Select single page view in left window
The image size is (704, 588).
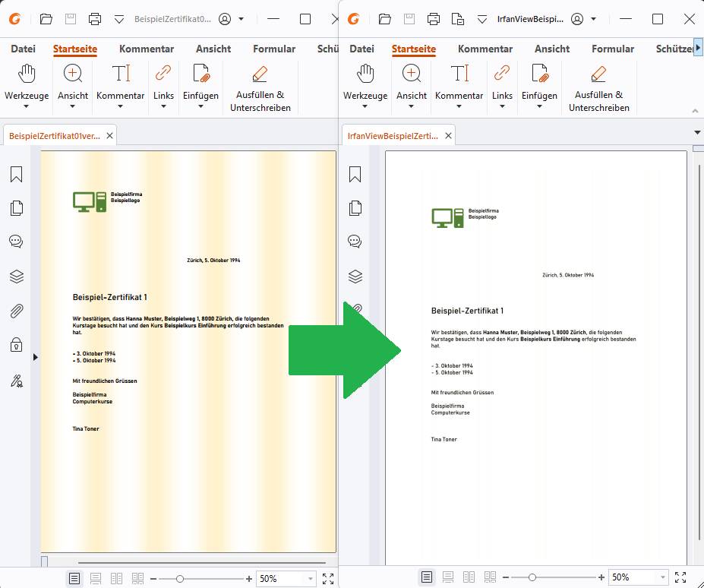pyautogui.click(x=74, y=579)
